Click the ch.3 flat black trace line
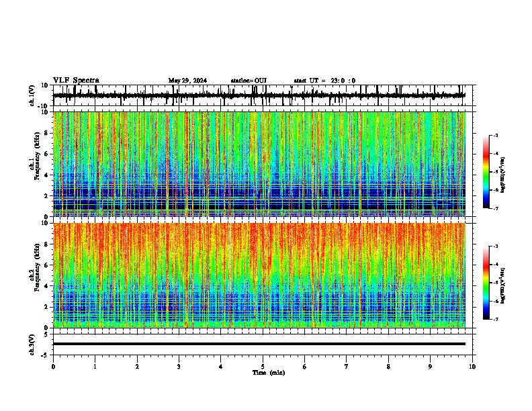This screenshot has width=532, height=411. (259, 344)
